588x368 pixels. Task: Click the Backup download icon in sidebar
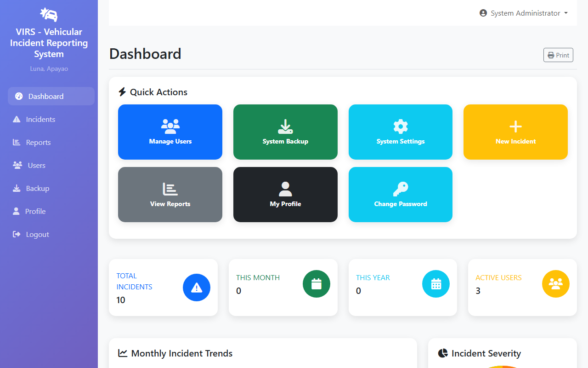(17, 188)
